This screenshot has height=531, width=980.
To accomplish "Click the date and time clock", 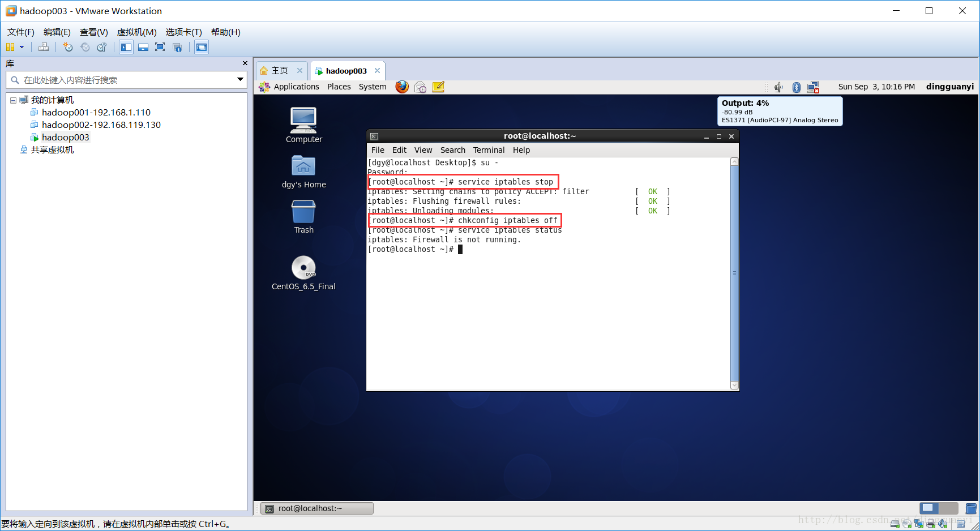I will pos(876,87).
